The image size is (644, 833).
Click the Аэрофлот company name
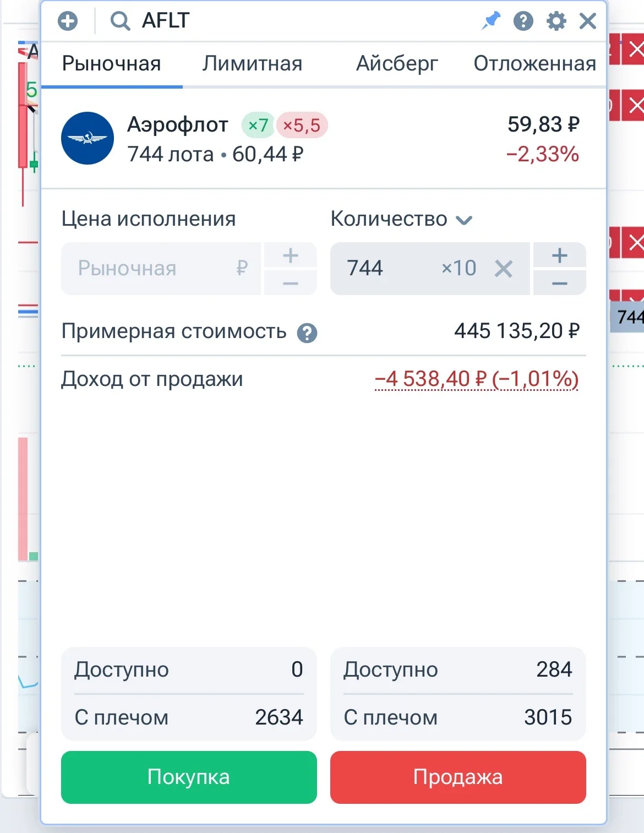[177, 125]
